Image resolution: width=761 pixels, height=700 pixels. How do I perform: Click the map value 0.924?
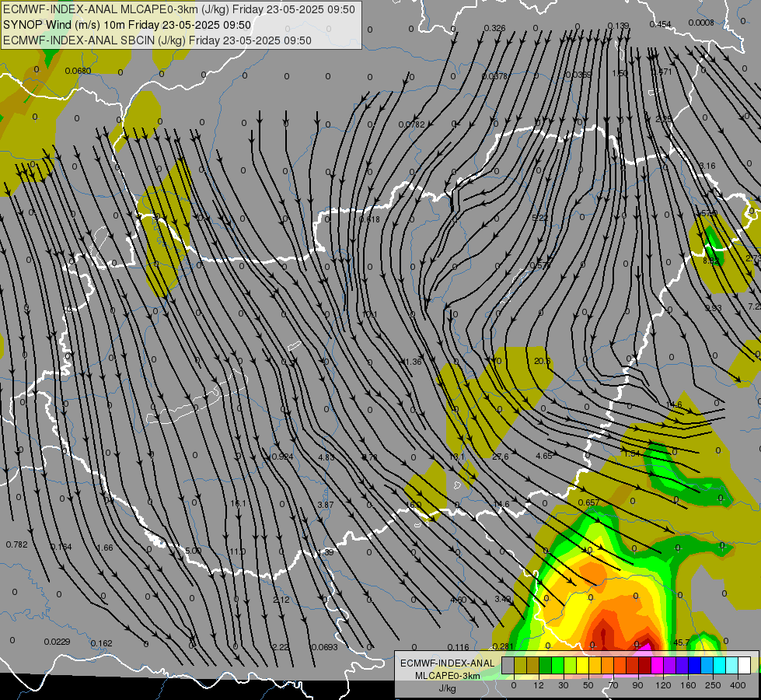click(x=282, y=457)
